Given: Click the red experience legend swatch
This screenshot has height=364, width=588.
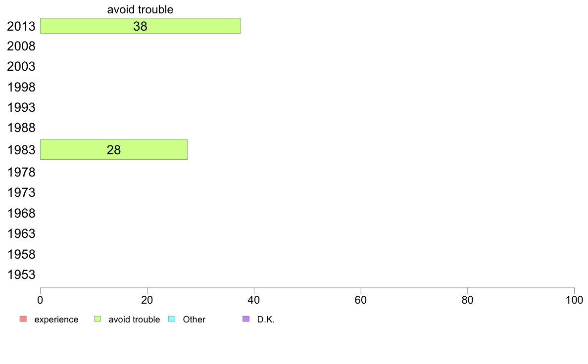Looking at the screenshot, I should 23,319.
